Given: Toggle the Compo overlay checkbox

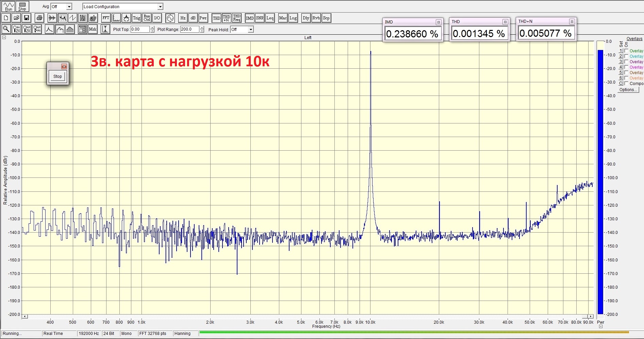Looking at the screenshot, I should click(626, 83).
